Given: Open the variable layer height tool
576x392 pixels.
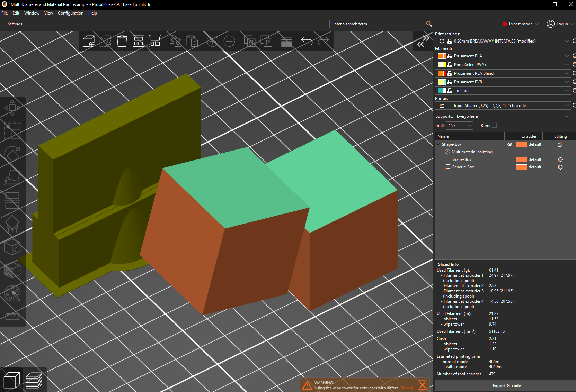Looking at the screenshot, I should (287, 41).
